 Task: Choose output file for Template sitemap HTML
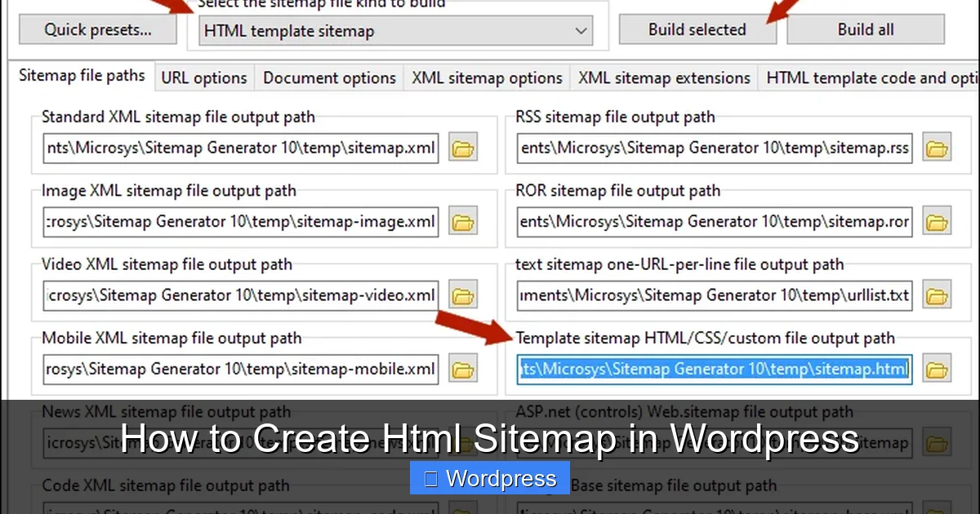[x=937, y=369]
